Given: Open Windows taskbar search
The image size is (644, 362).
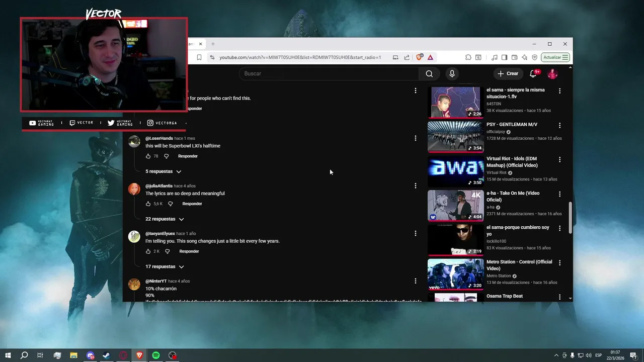Looking at the screenshot, I should tap(24, 355).
